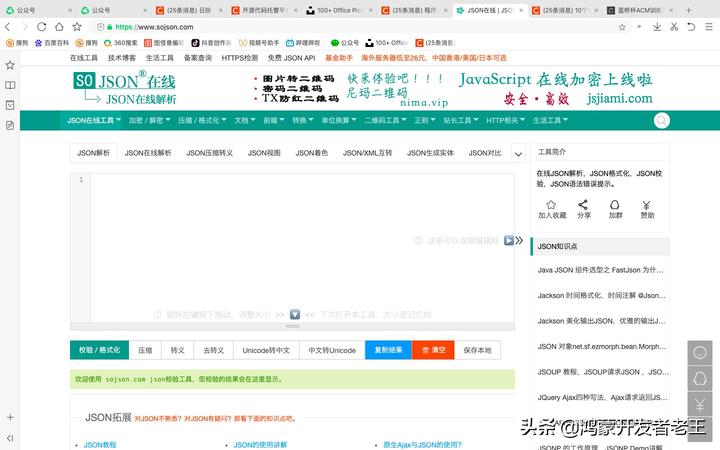Click the white search circle in green navbar
This screenshot has width=720, height=450.
tap(662, 121)
